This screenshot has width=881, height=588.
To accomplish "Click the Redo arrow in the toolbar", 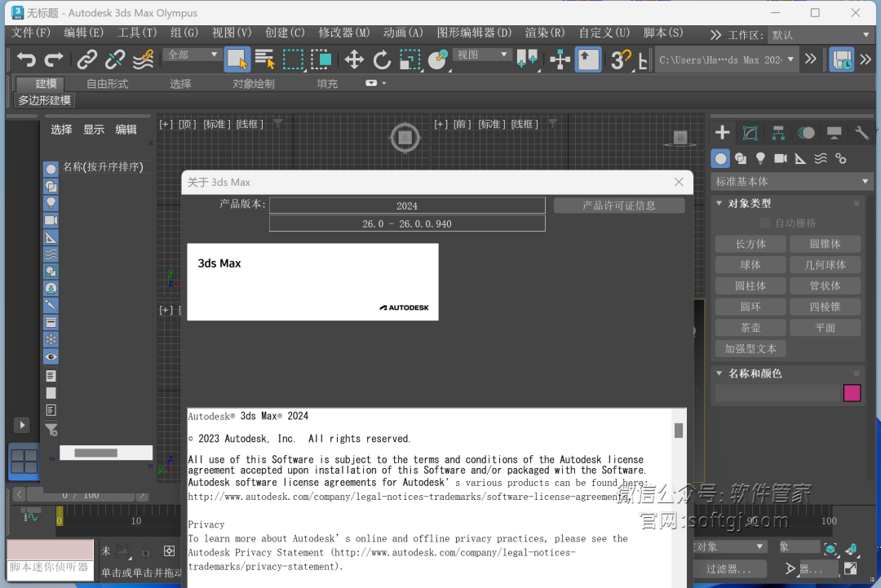I will 54,59.
